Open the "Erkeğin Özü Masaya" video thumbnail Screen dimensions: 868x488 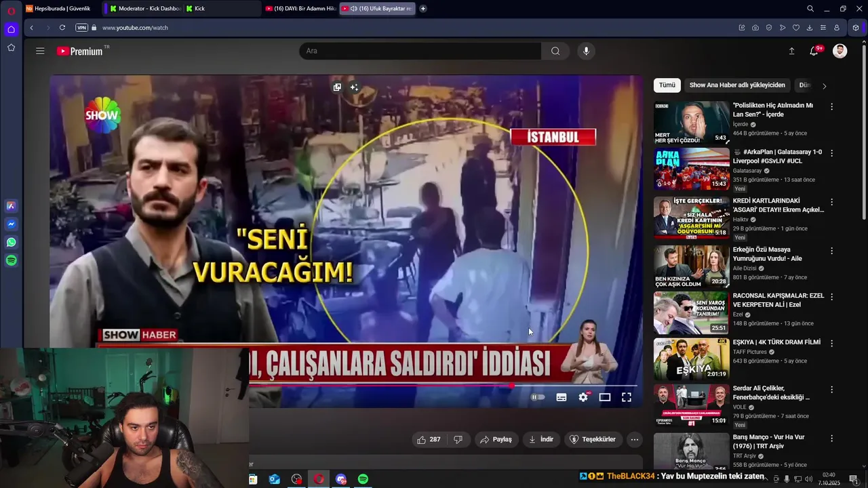click(691, 266)
